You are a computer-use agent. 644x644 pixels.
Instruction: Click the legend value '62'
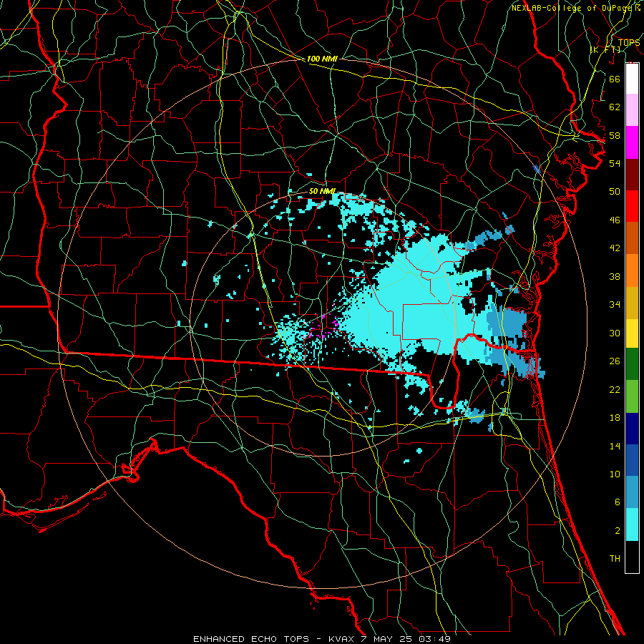coord(615,107)
